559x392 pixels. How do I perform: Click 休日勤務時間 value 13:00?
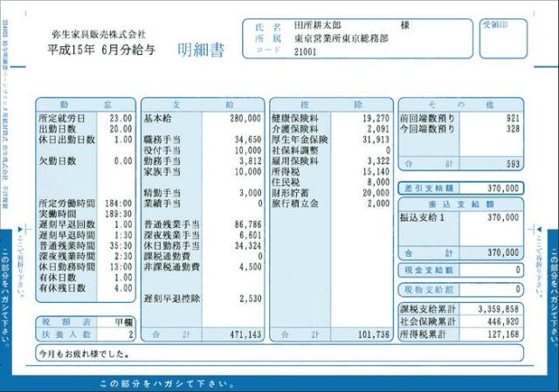[121, 267]
